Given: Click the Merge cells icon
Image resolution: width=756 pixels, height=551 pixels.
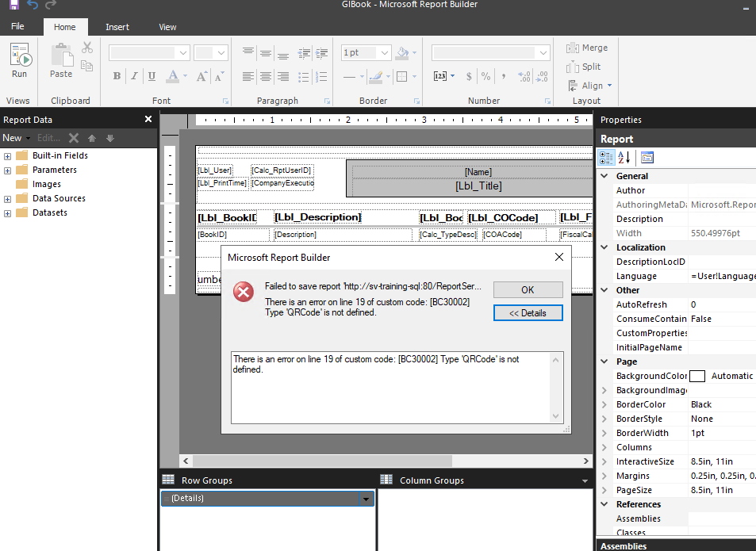Looking at the screenshot, I should point(587,48).
